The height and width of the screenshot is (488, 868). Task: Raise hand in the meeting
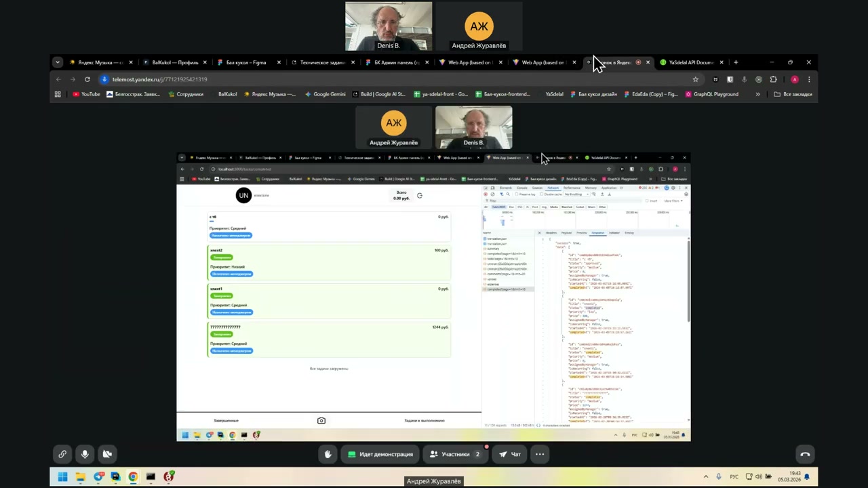tap(328, 454)
